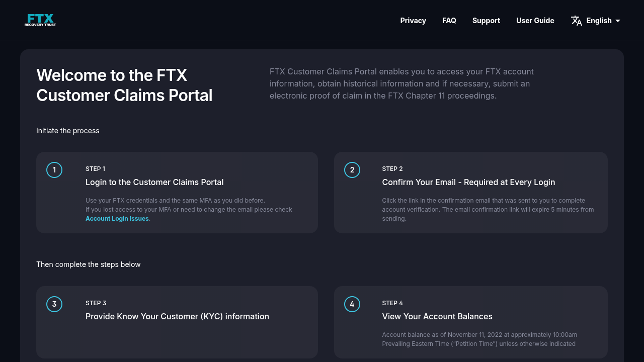
Task: Click the step 4 circle icon
Action: coord(352,304)
